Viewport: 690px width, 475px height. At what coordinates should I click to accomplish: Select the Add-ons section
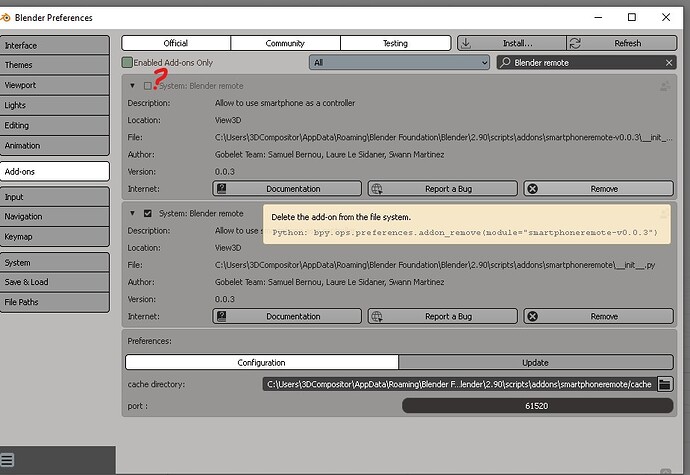55,171
